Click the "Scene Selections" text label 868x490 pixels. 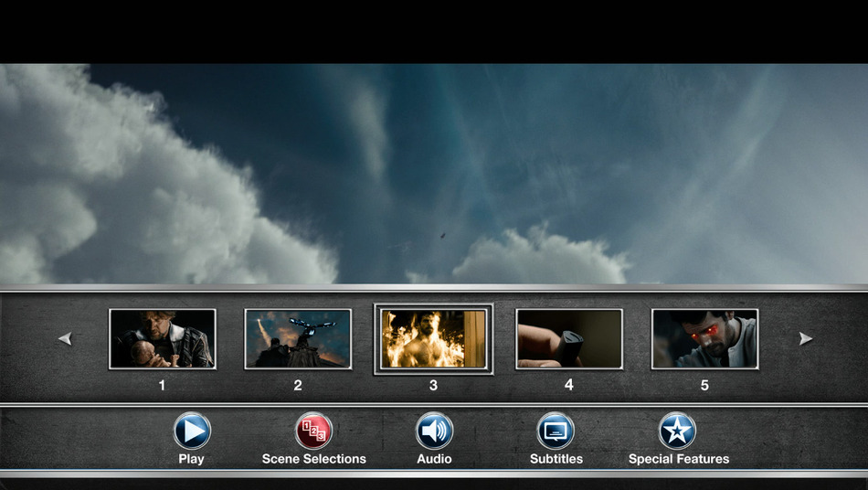tap(313, 459)
